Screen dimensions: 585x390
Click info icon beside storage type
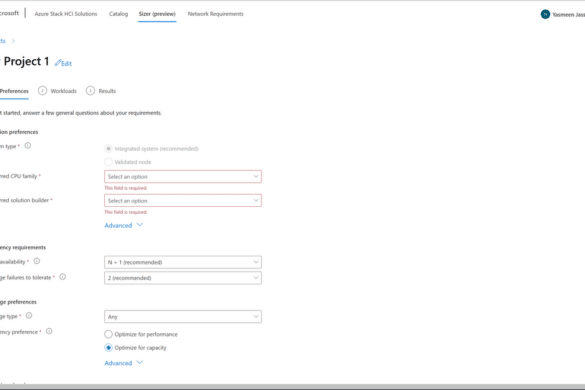click(29, 315)
